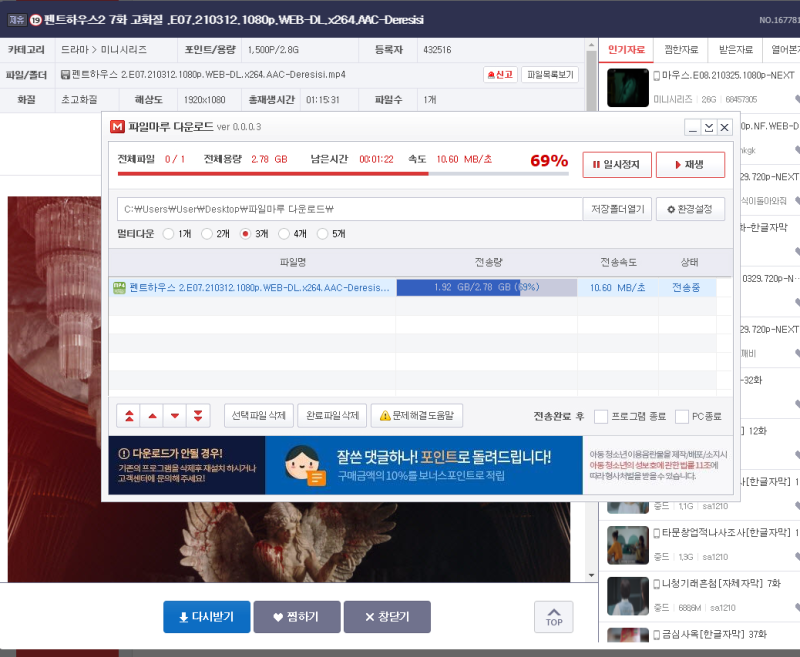Image resolution: width=800 pixels, height=657 pixels.
Task: Switch to the 받은자료 tab
Action: pyautogui.click(x=735, y=50)
